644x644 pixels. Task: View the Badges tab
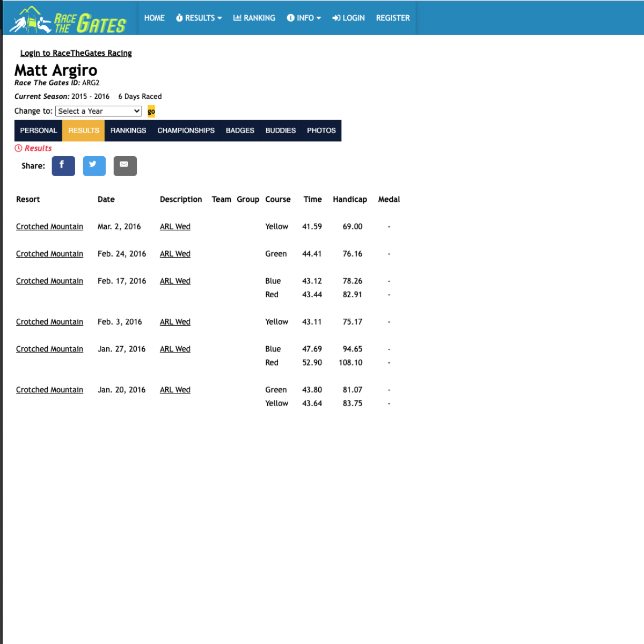(240, 130)
